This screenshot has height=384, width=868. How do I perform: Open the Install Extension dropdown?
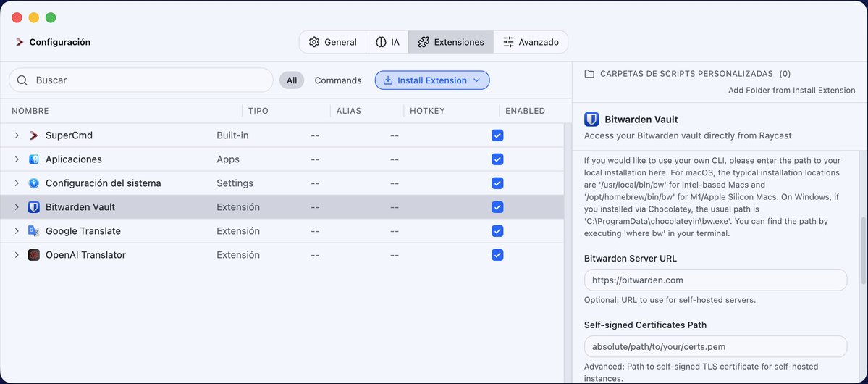[x=431, y=80]
